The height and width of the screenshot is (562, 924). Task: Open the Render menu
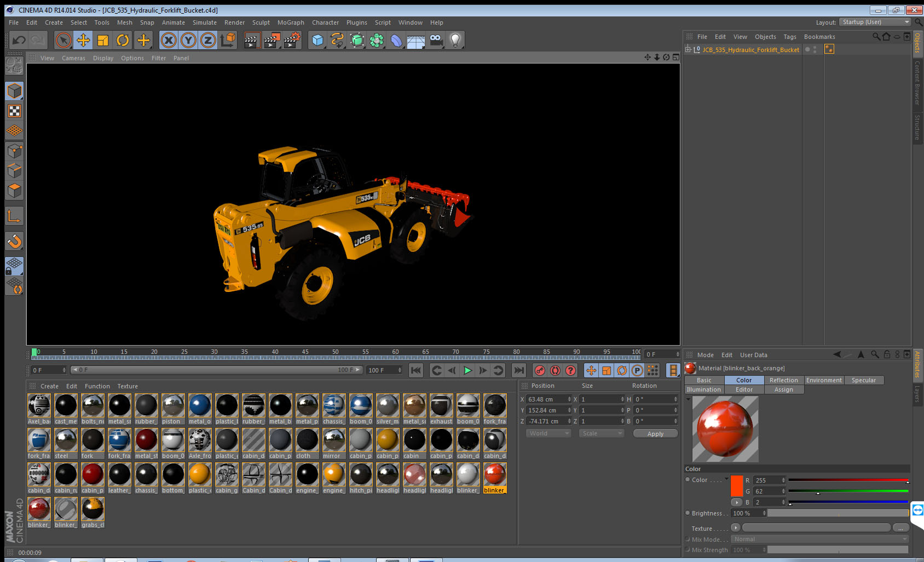(x=234, y=22)
